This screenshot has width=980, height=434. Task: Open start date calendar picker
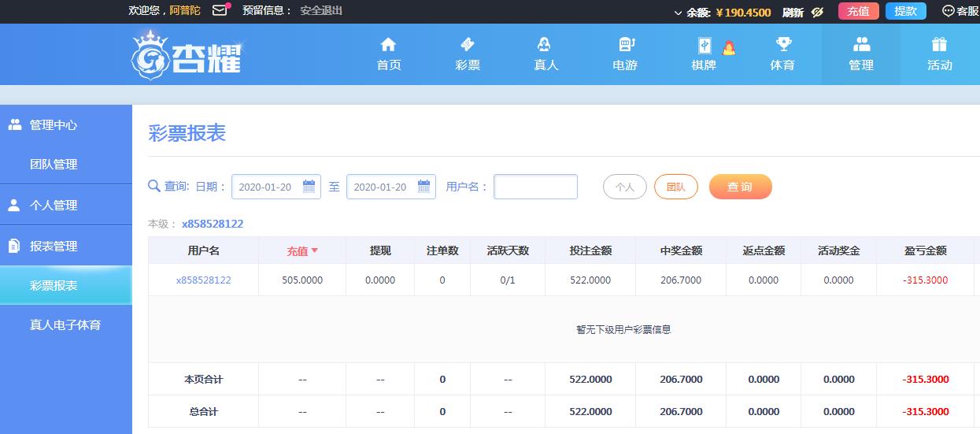pos(309,187)
